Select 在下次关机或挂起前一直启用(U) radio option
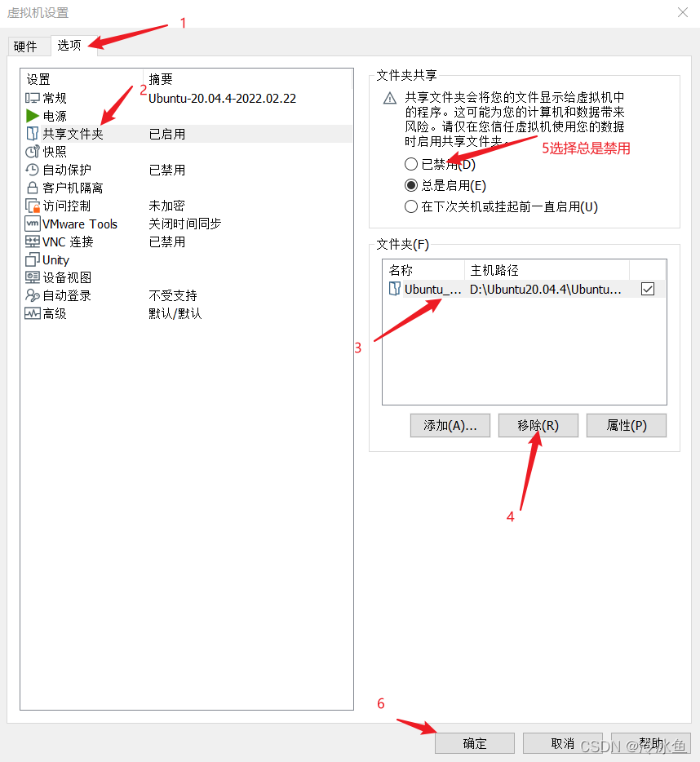This screenshot has height=762, width=700. [411, 206]
